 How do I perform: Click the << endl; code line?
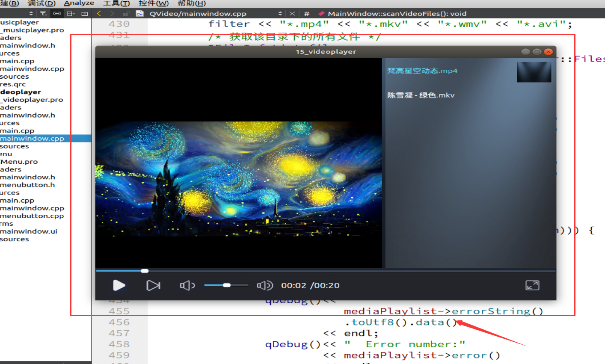[x=351, y=333]
